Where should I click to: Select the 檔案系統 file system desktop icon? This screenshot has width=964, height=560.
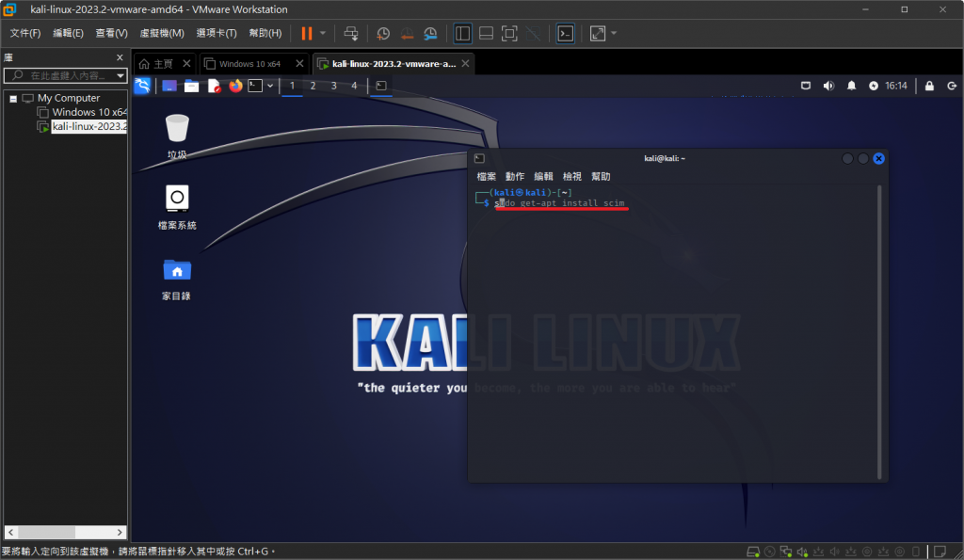pos(177,206)
